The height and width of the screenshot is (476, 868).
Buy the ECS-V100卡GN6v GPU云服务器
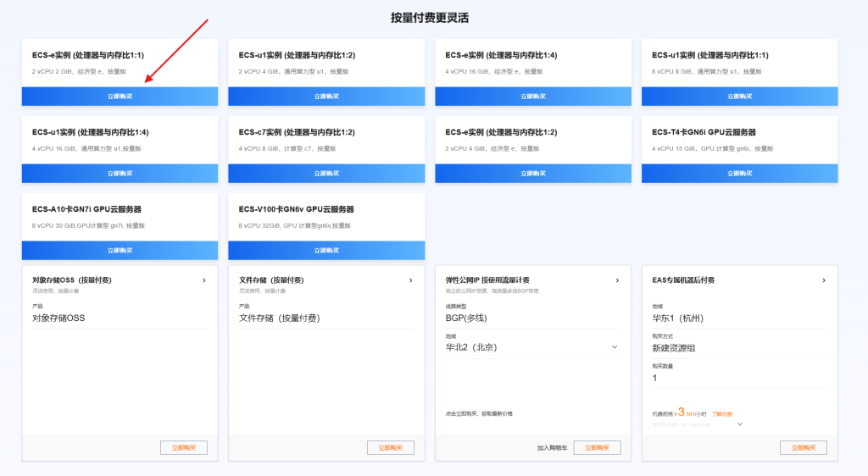coord(326,251)
